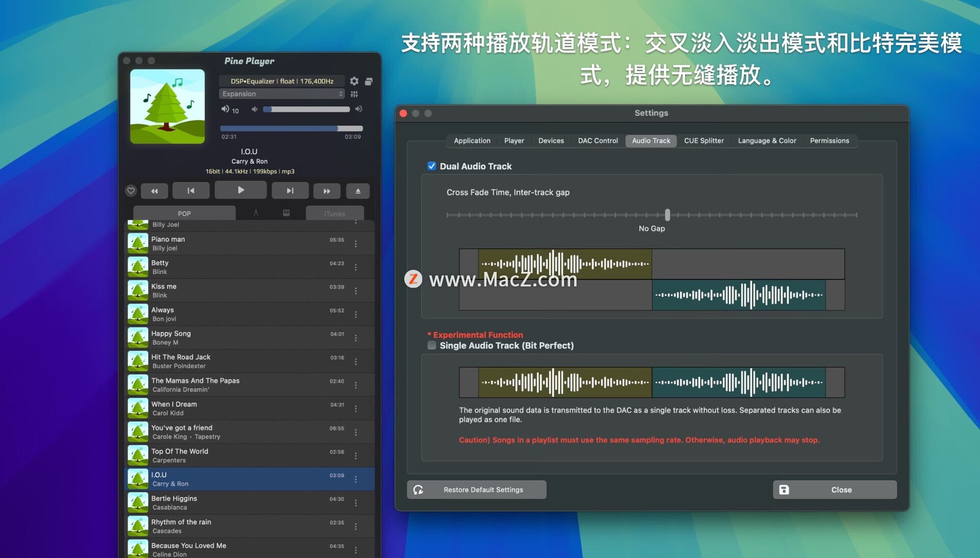This screenshot has height=558, width=980.
Task: Open settings with the gear icon
Action: click(354, 81)
